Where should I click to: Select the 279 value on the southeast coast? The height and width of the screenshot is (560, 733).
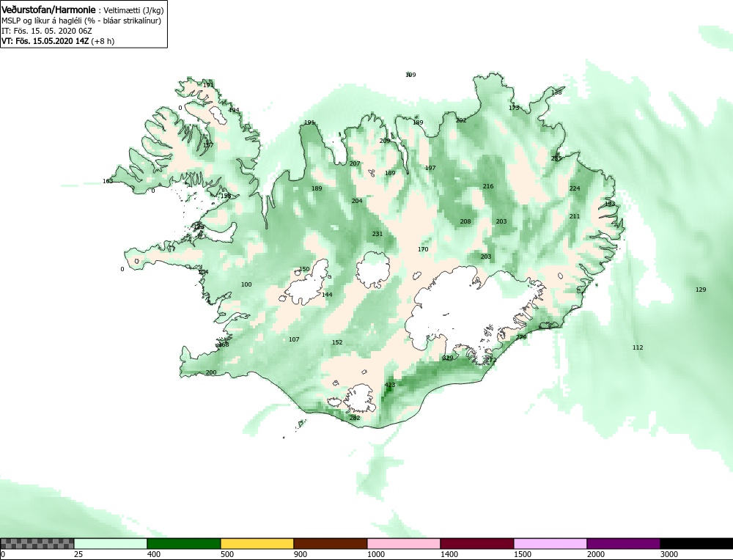[x=521, y=337]
